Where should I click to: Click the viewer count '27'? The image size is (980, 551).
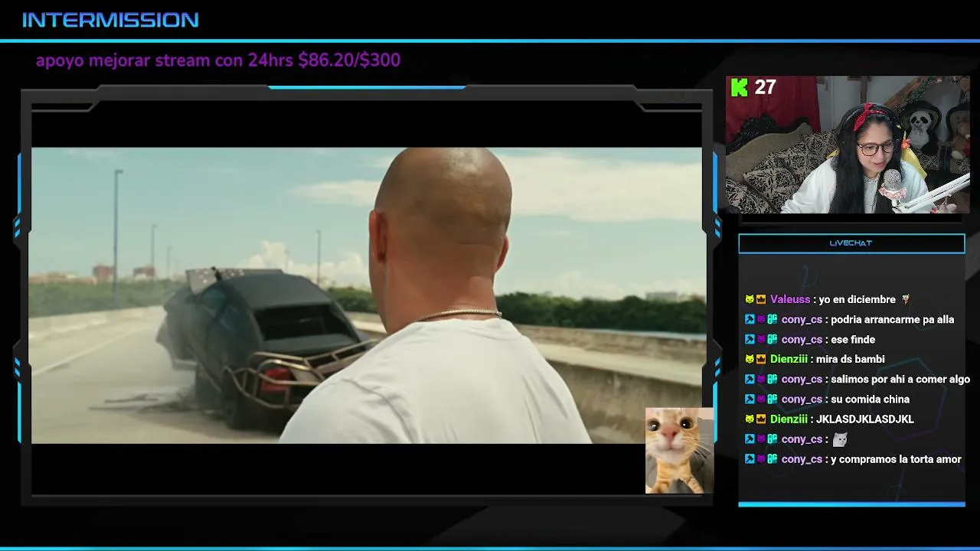[765, 87]
